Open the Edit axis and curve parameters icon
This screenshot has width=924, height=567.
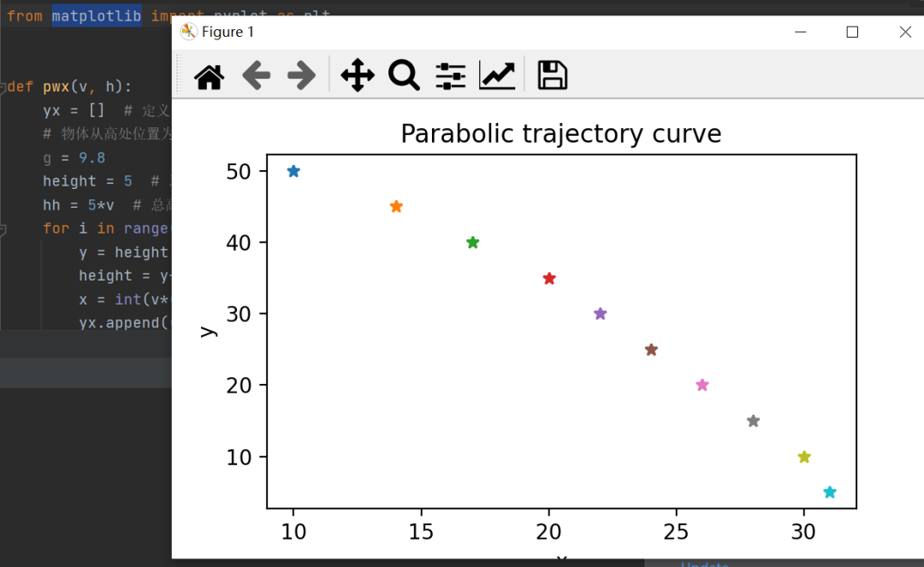coord(497,75)
